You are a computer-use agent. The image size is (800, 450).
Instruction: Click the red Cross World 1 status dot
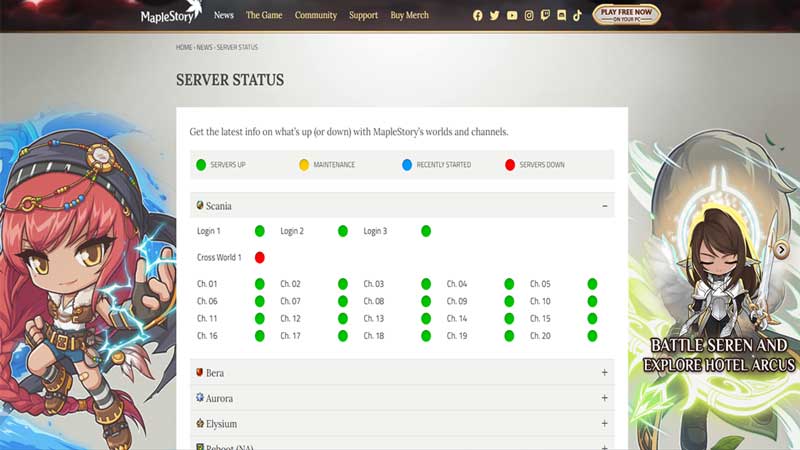(260, 258)
